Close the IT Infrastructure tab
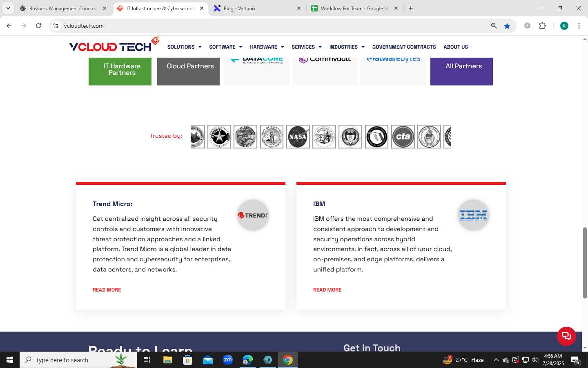Image resolution: width=588 pixels, height=368 pixels. 202,8
